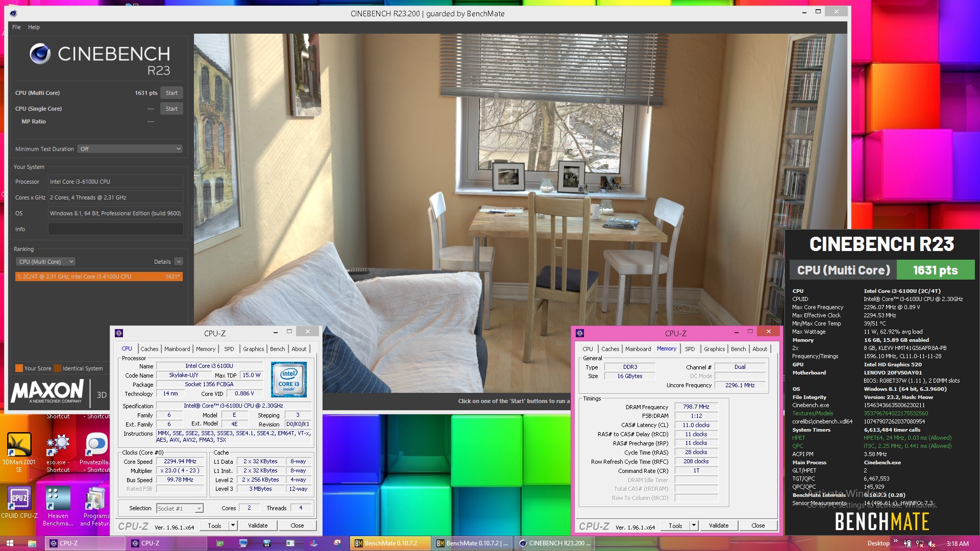Click Validate in right CPU-Z window

click(x=719, y=525)
